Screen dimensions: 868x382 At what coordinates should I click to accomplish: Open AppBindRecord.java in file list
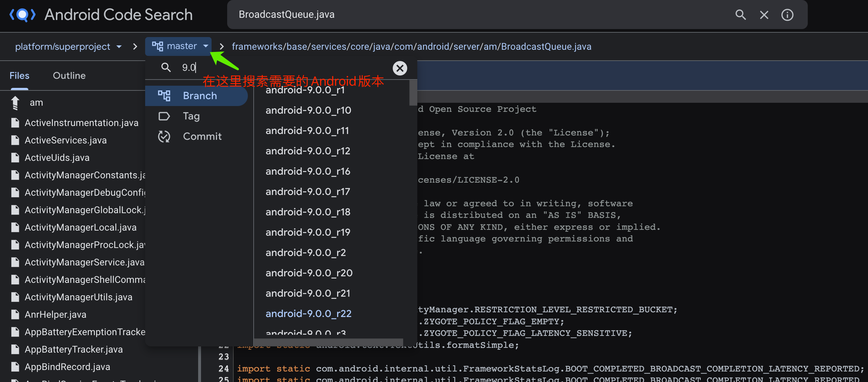[67, 367]
